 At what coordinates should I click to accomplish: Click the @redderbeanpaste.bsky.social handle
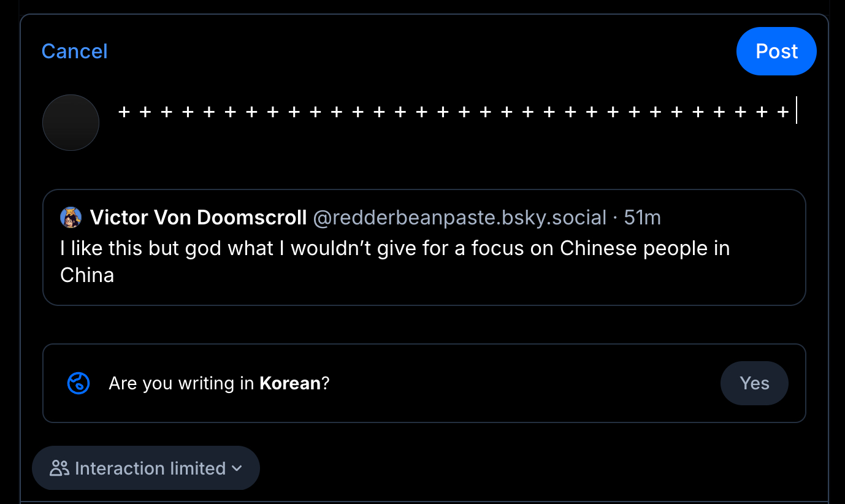click(460, 217)
